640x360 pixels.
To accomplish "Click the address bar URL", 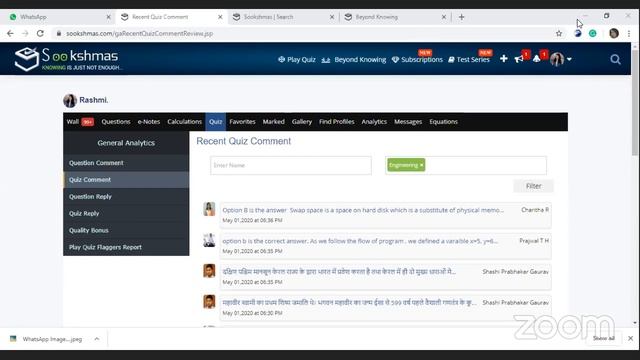I will (x=140, y=33).
